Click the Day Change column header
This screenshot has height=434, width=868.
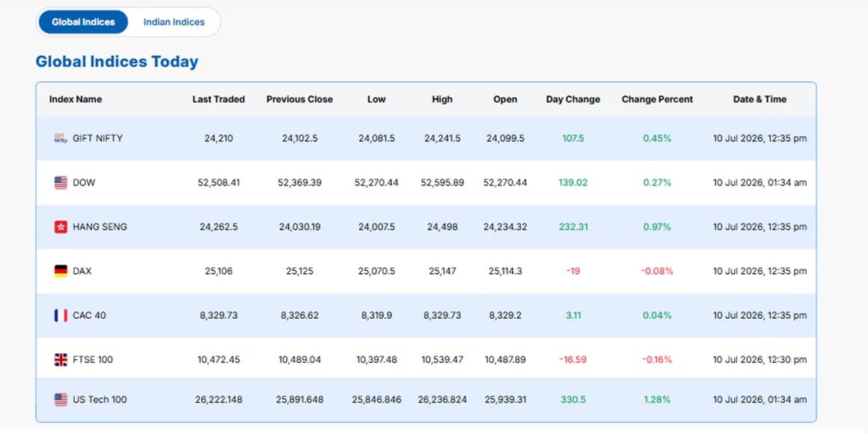click(573, 100)
